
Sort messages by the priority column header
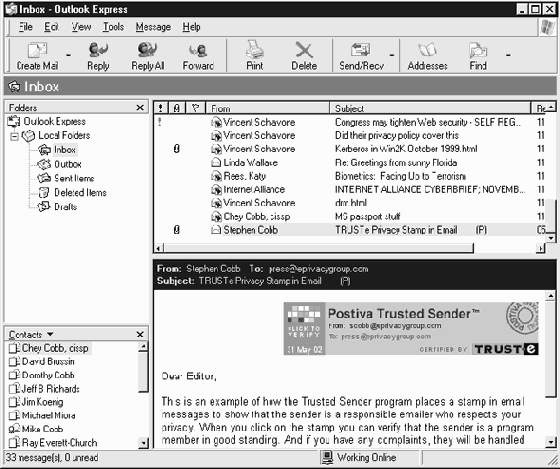coord(160,108)
